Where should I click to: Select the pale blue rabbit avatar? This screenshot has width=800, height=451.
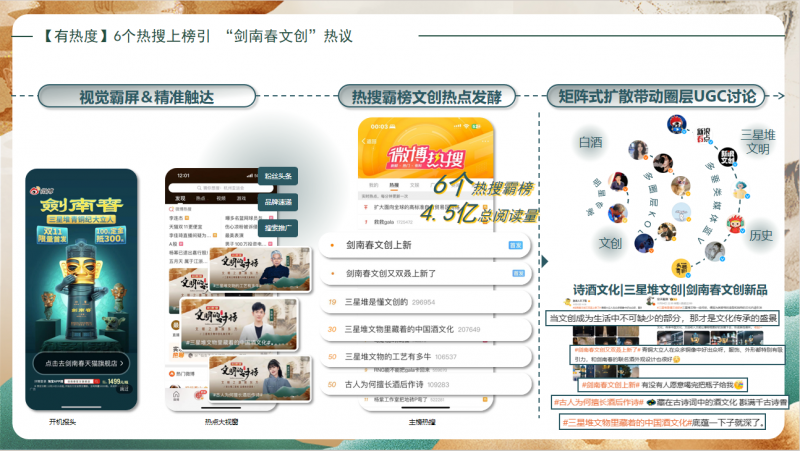coord(682,211)
